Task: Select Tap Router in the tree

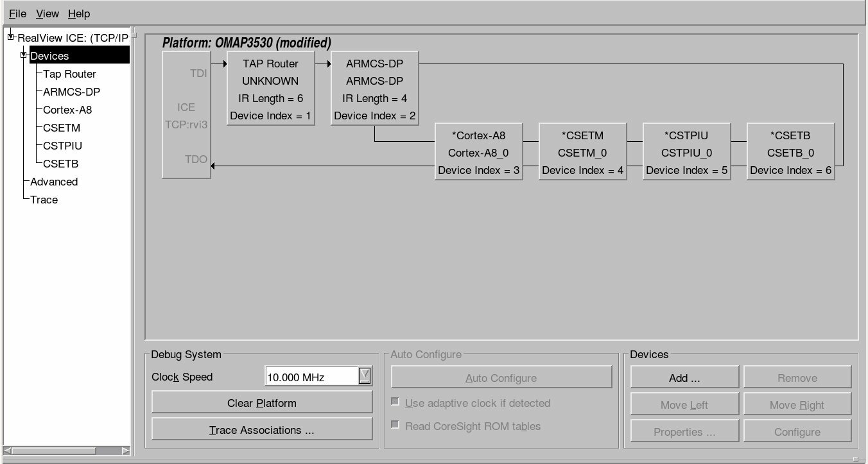Action: 69,74
